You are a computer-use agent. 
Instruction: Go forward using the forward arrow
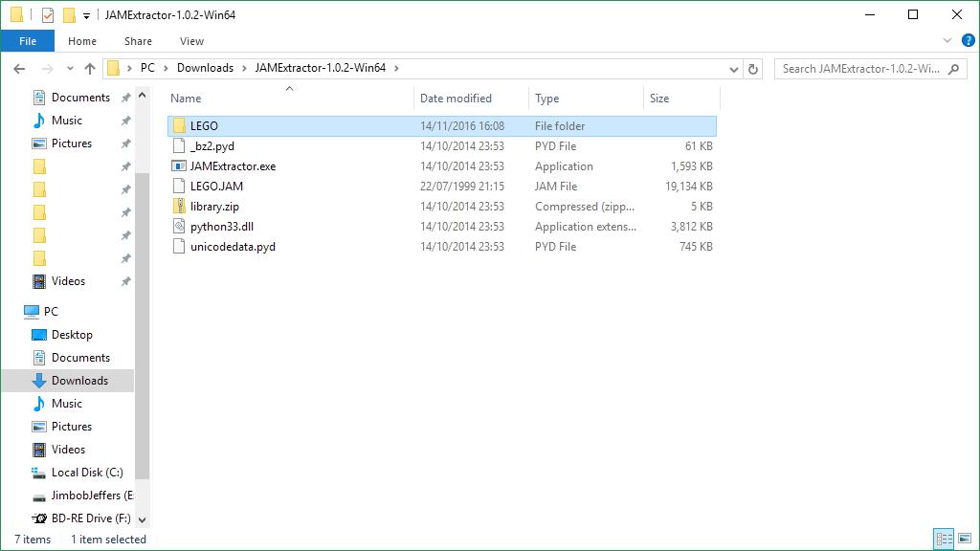47,69
